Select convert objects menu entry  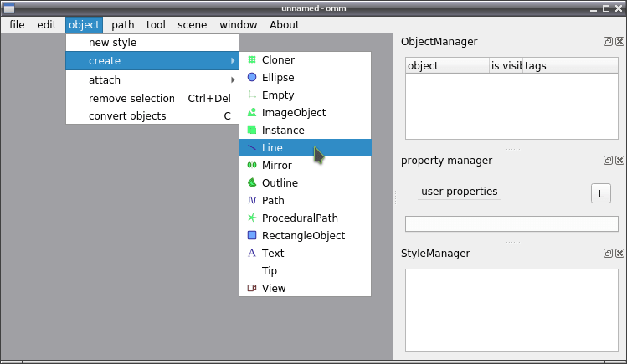(x=152, y=115)
